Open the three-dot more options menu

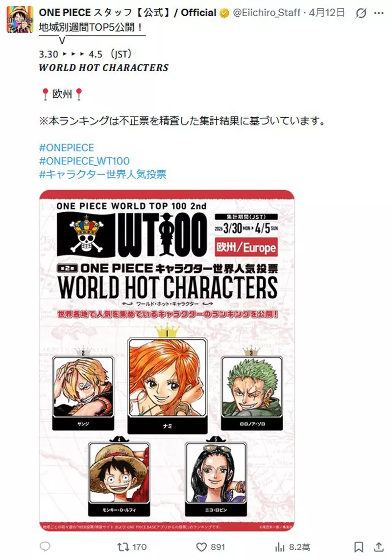(379, 13)
